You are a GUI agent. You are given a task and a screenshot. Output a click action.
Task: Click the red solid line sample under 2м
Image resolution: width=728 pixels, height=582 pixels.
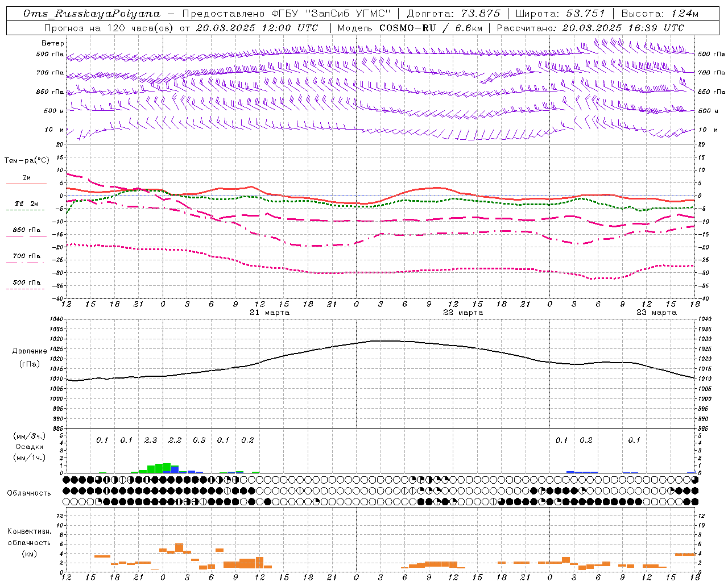coord(26,184)
